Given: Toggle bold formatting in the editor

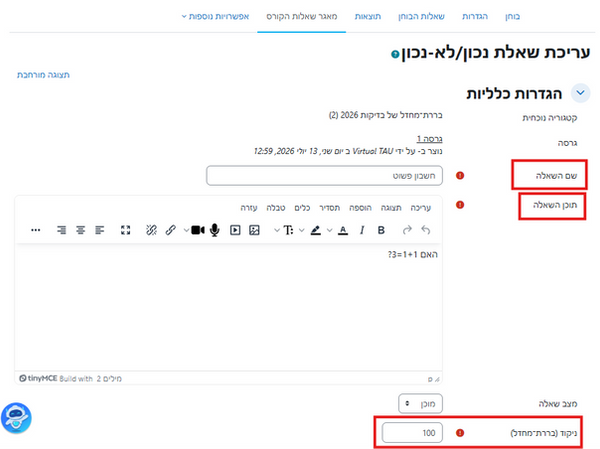Looking at the screenshot, I should (381, 230).
